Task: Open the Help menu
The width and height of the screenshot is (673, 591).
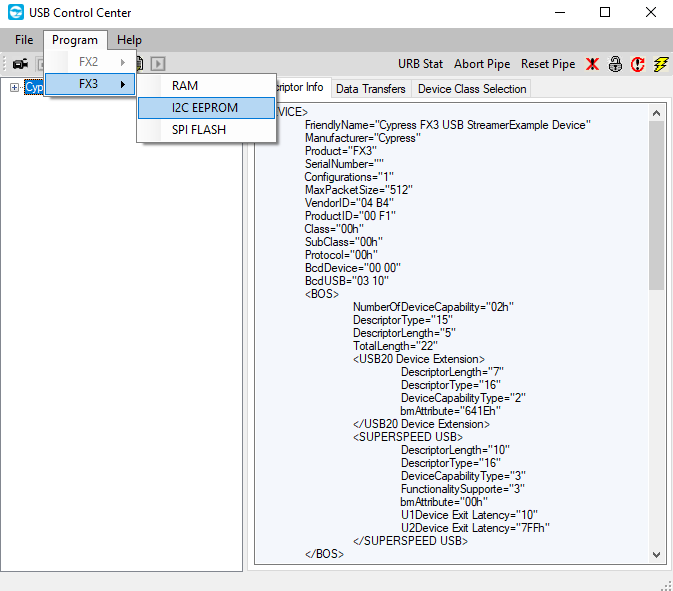Action: point(129,40)
